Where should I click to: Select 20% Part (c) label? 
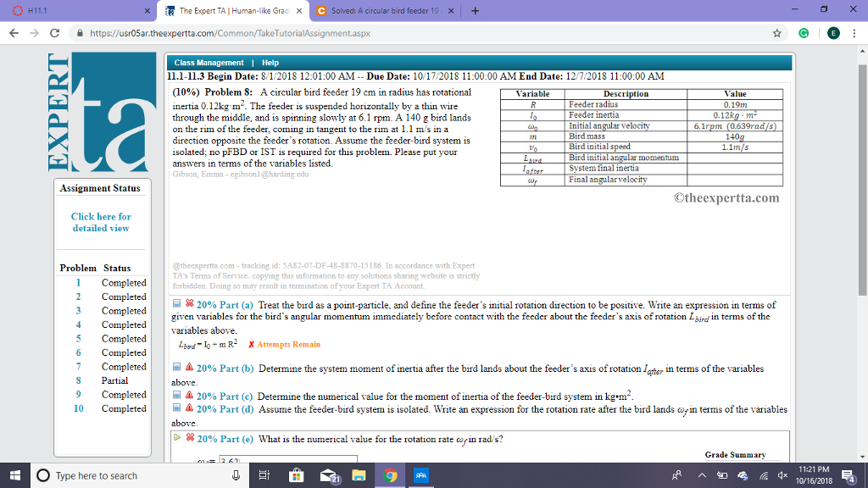click(x=224, y=396)
